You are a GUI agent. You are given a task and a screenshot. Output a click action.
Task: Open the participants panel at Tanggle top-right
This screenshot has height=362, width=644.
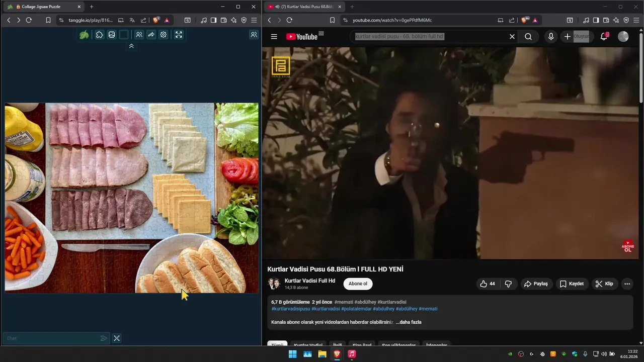[254, 35]
